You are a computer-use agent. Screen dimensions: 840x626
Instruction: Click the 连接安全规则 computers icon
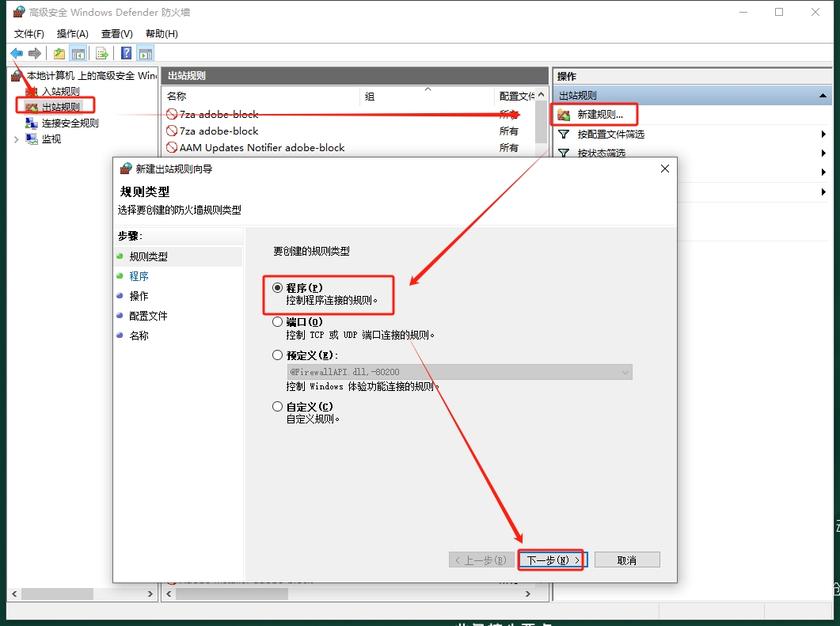[32, 123]
